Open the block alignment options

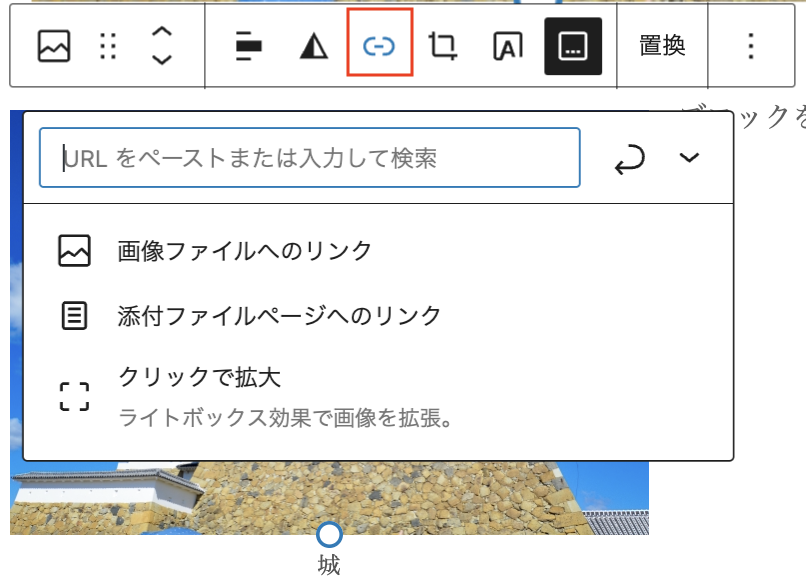pos(248,46)
